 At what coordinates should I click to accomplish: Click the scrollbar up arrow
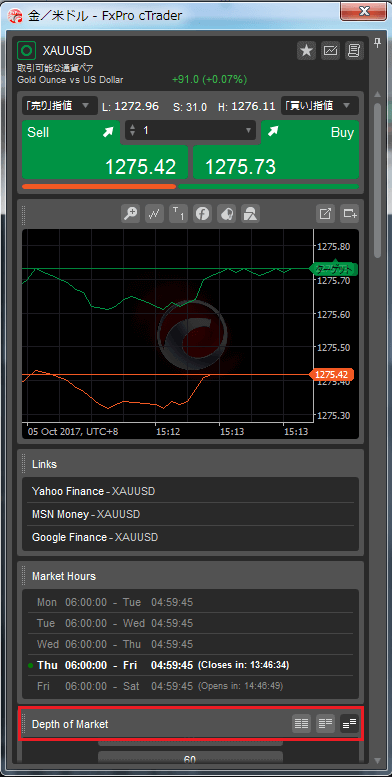[378, 94]
